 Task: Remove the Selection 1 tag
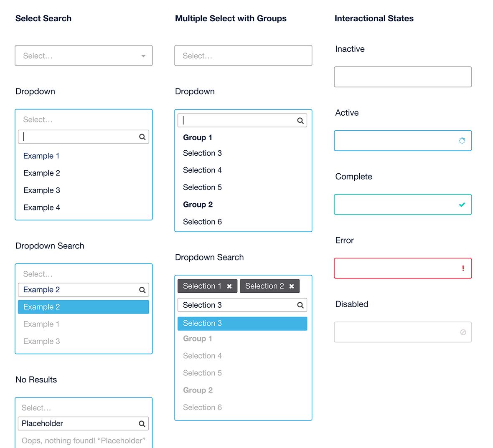[x=229, y=286]
